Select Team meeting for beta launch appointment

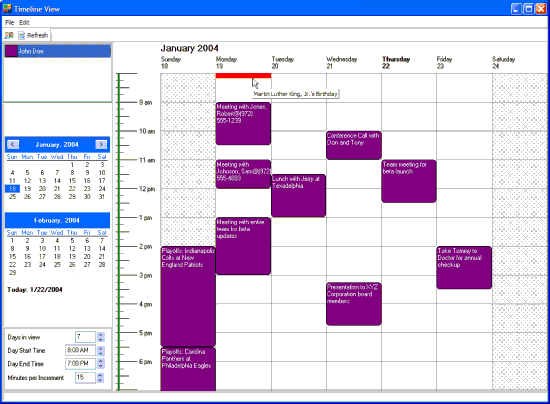click(409, 181)
